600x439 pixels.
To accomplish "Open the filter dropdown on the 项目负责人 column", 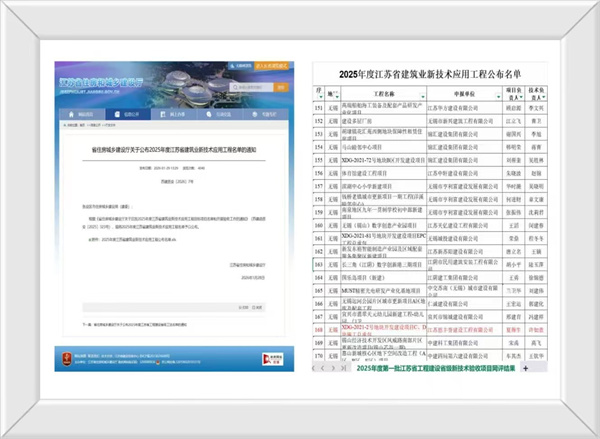I will [521, 98].
